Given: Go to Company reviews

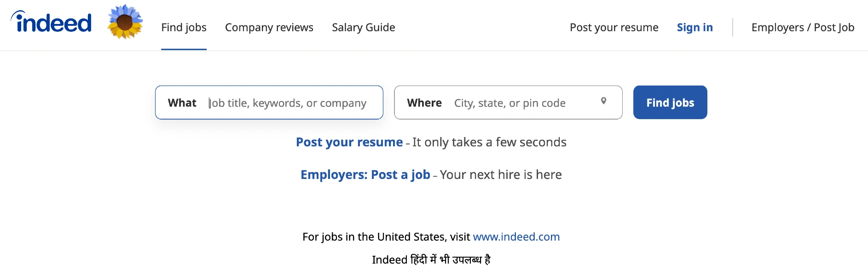Looking at the screenshot, I should (x=269, y=28).
